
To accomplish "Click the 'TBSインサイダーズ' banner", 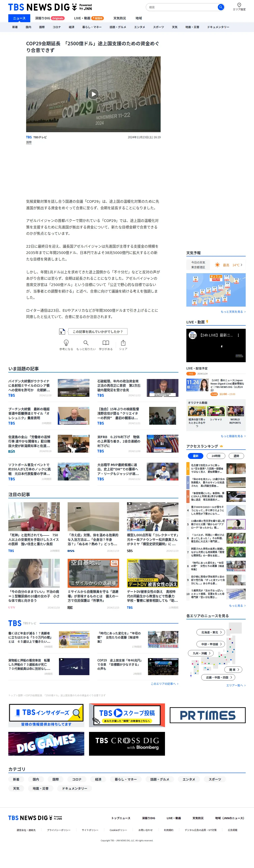I will [46, 715].
